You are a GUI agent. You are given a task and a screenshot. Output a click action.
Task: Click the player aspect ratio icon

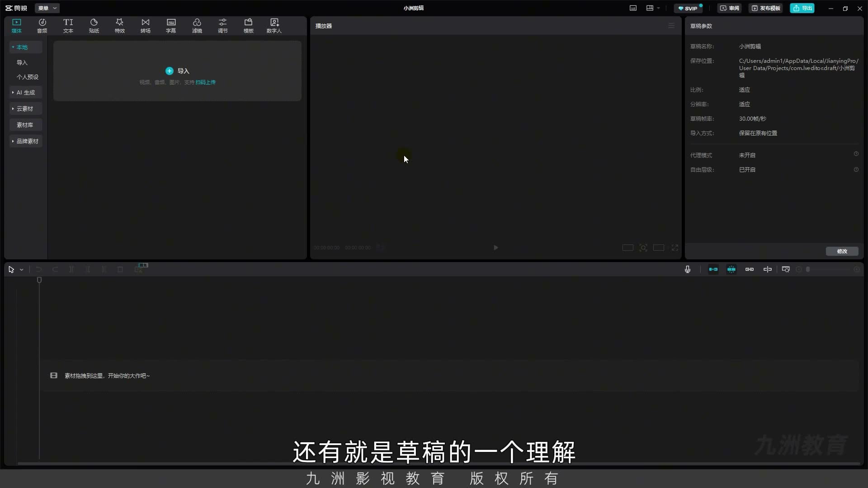659,248
